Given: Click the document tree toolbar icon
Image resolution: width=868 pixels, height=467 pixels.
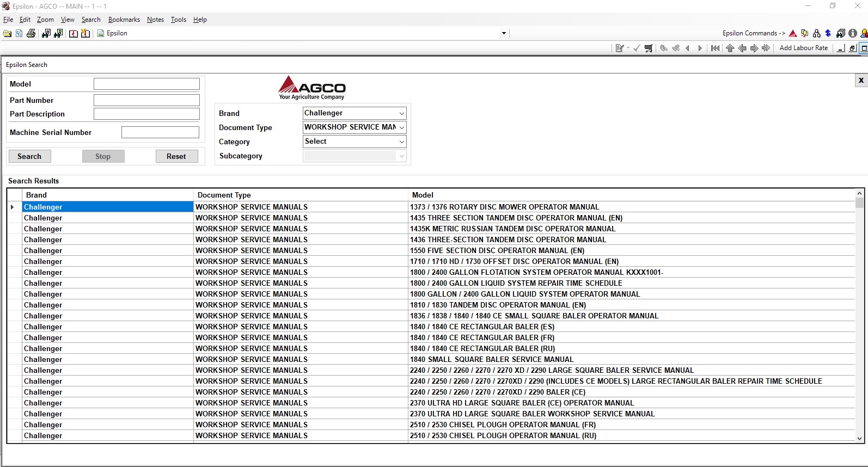Looking at the screenshot, I should 19,33.
